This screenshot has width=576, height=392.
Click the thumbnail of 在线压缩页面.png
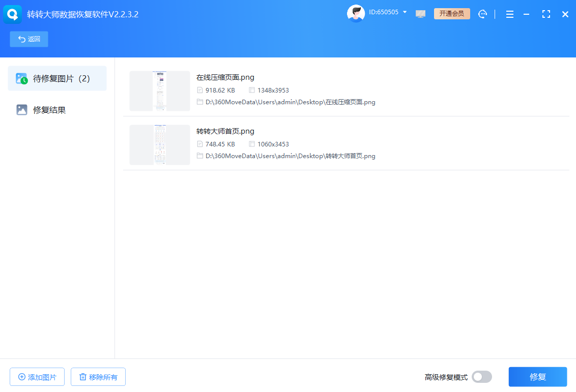coord(159,91)
